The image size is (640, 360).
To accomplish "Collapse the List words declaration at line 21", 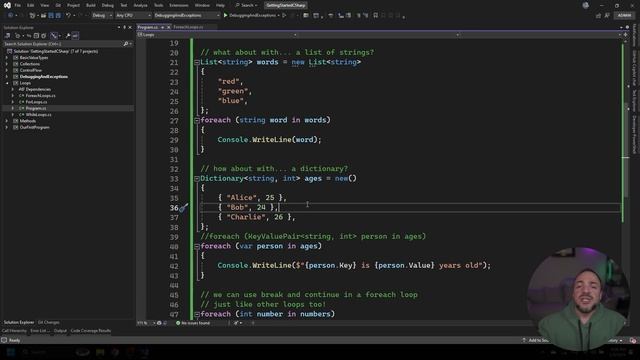I will (x=197, y=62).
